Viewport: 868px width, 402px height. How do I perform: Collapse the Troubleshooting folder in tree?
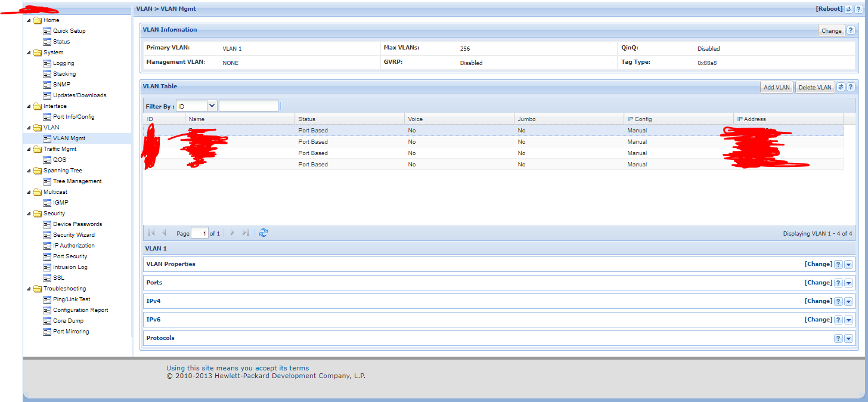[x=29, y=289]
